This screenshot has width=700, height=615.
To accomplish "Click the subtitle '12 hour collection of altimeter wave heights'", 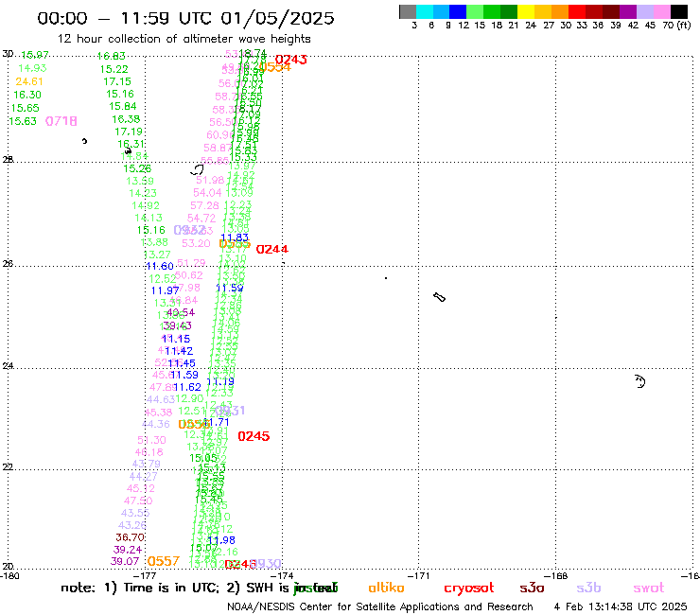I will point(184,39).
